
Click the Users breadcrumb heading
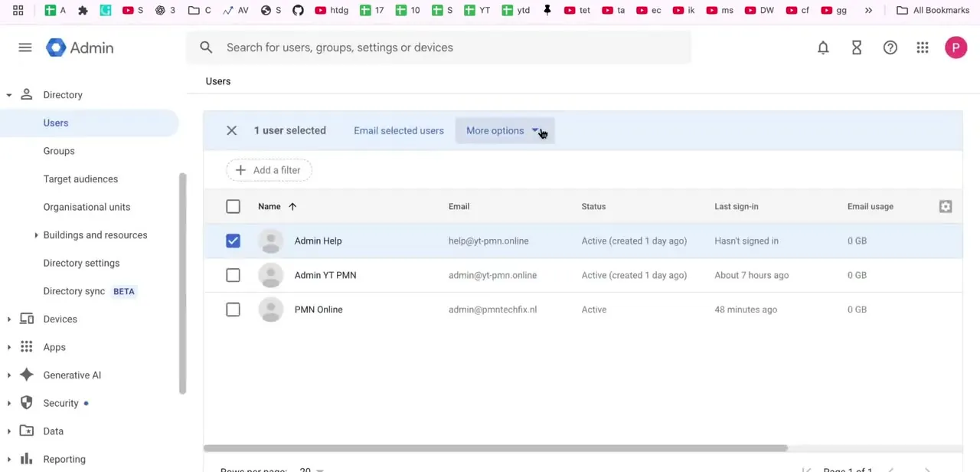point(218,81)
